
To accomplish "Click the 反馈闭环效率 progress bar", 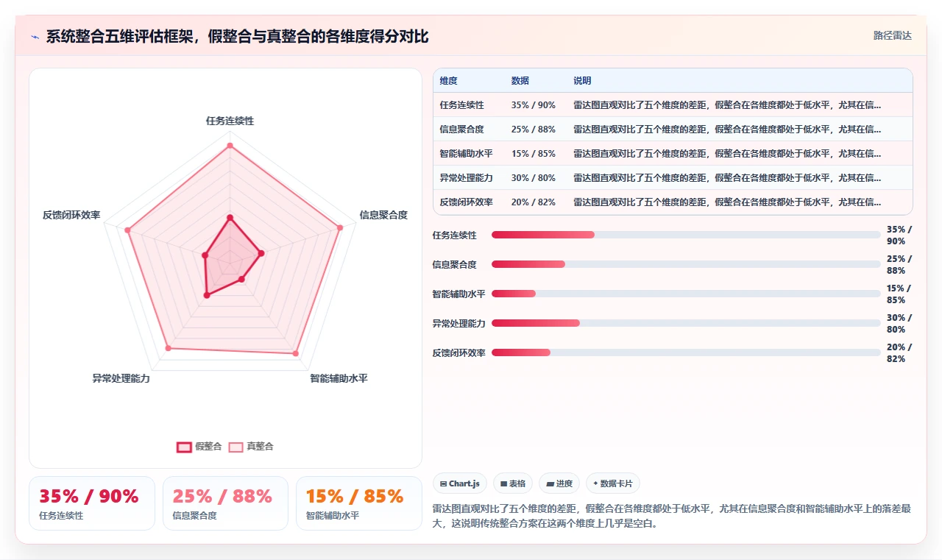I will [x=686, y=352].
